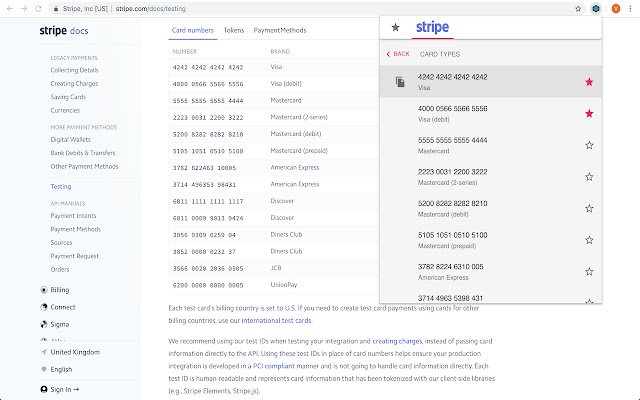Click the stripe logo in the popup
This screenshot has height=400, width=640.
point(432,27)
